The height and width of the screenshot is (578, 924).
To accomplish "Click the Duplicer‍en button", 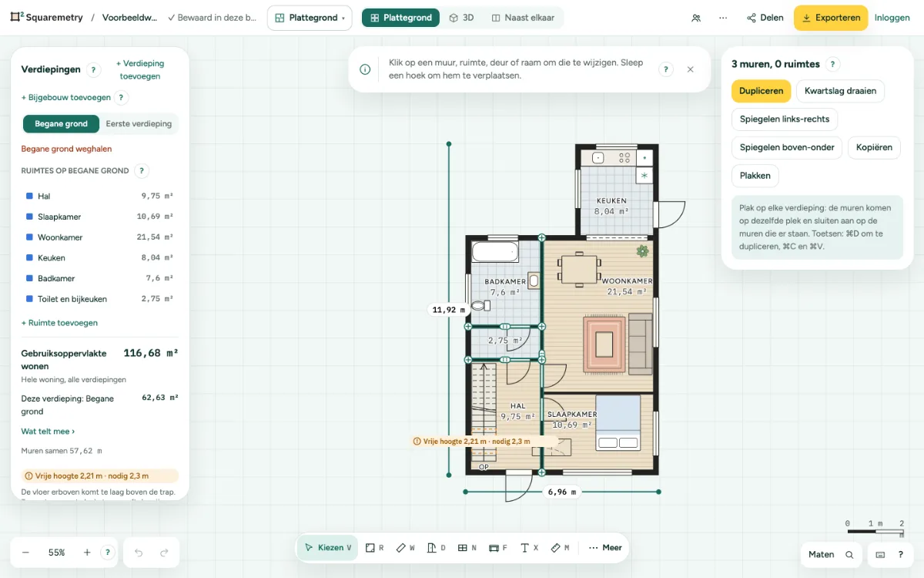I will (762, 91).
